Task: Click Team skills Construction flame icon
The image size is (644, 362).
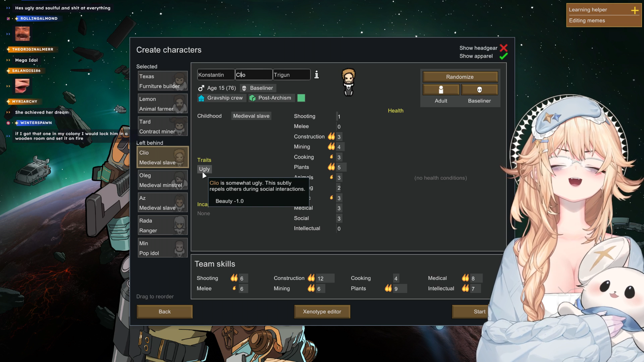Action: tap(311, 278)
